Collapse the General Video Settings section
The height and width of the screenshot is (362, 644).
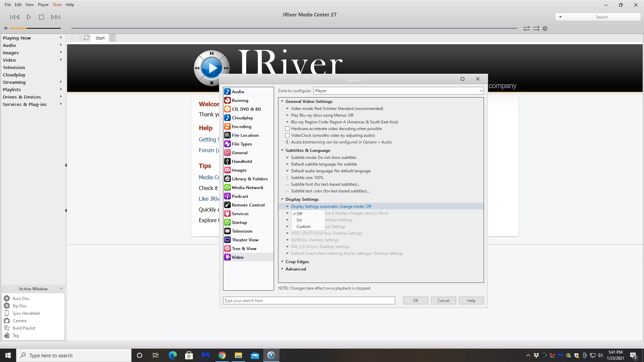(x=282, y=101)
